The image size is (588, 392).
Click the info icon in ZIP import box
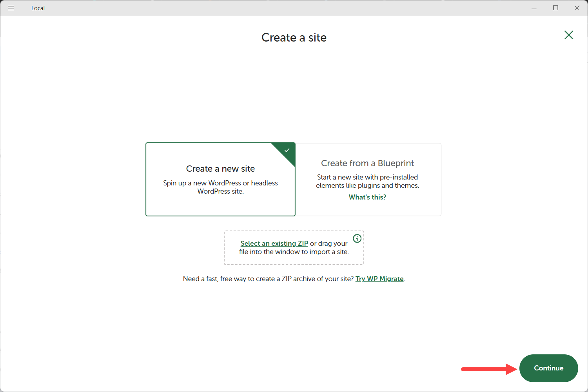click(x=357, y=238)
